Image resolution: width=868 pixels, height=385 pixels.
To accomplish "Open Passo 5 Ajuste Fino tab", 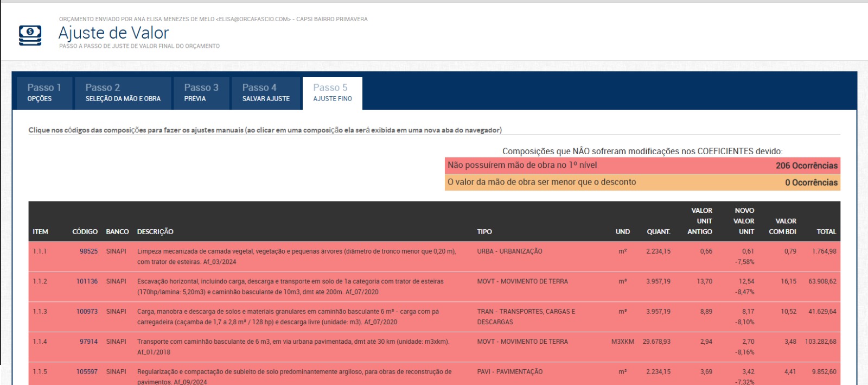I will (333, 93).
